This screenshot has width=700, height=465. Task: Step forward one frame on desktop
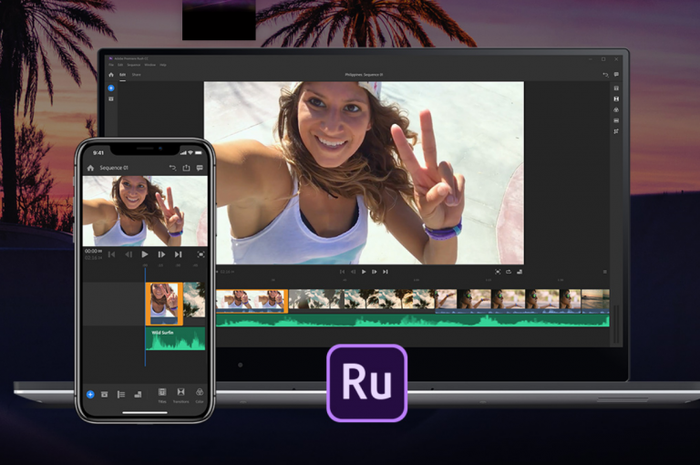(x=374, y=272)
